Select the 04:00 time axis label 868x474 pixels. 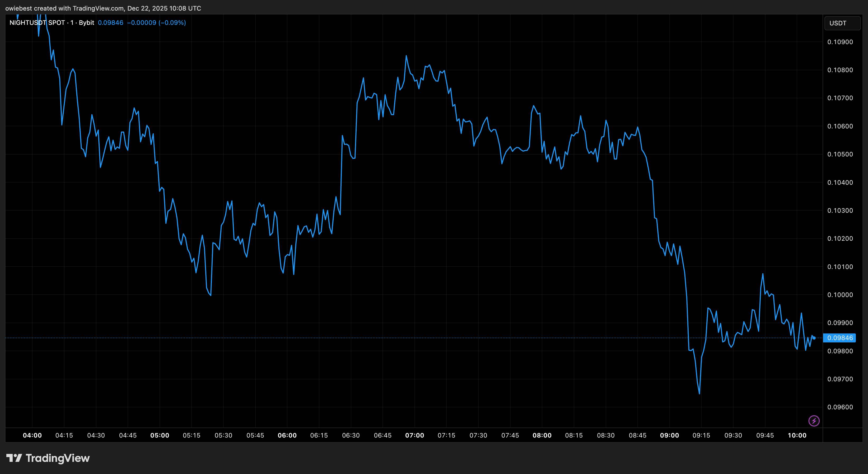pos(32,435)
